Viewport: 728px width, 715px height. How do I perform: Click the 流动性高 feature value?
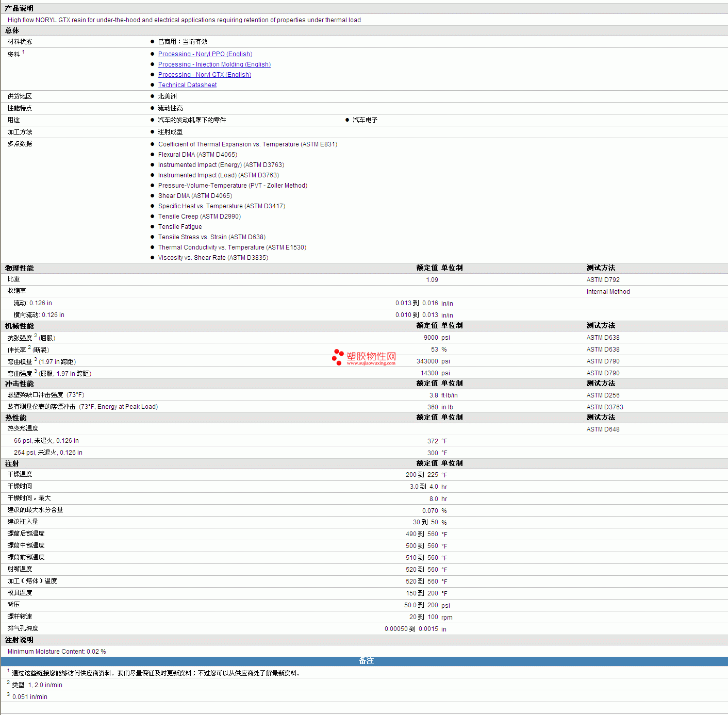[x=170, y=108]
